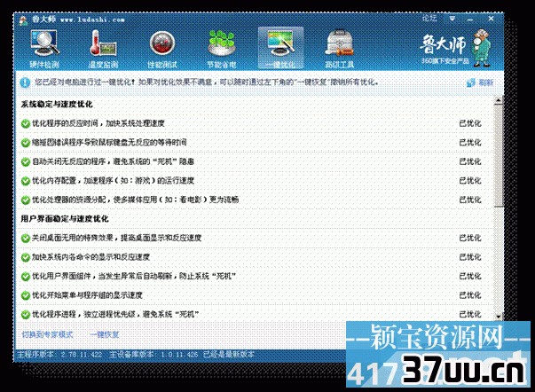535x392 pixels.
Task: Close the 鲁大师 window
Action: click(491, 19)
